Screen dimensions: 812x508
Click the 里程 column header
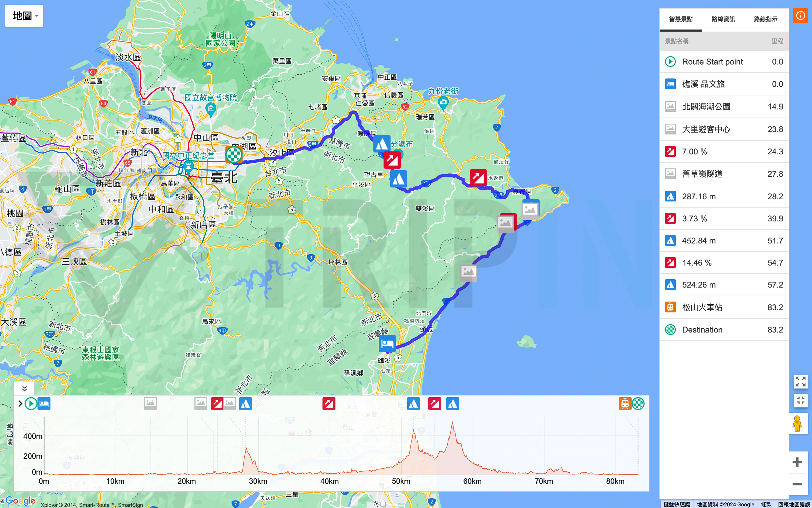click(777, 41)
